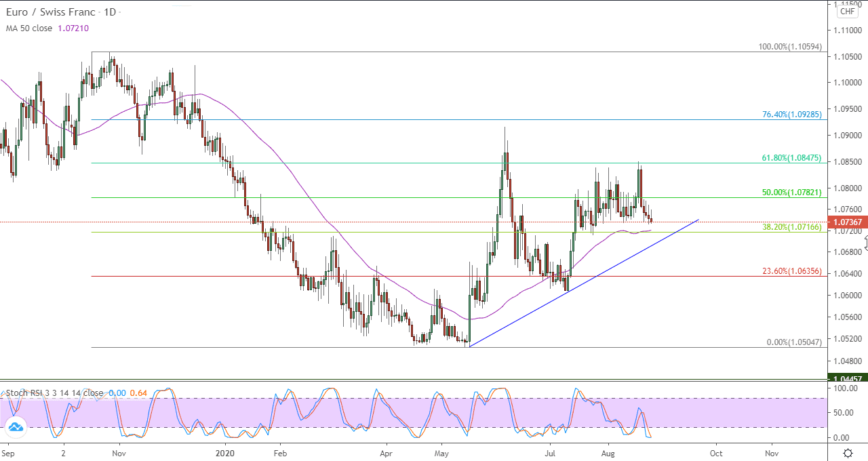
Task: Open chart settings gear icon
Action: pyautogui.click(x=848, y=453)
